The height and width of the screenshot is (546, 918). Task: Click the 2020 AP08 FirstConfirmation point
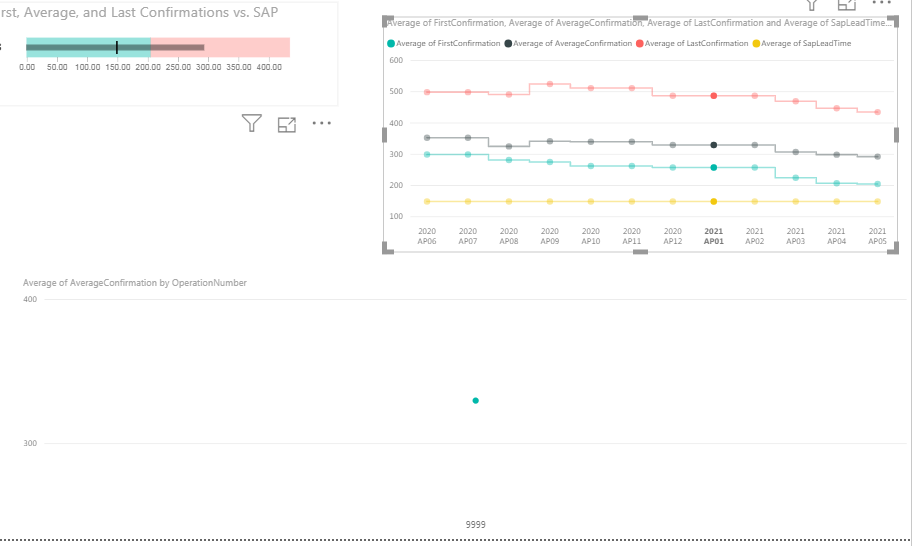coord(509,160)
